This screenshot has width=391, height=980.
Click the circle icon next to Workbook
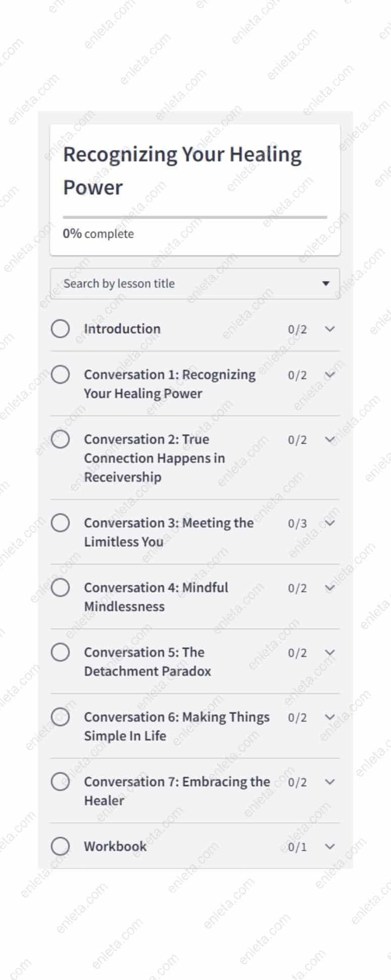tap(60, 846)
